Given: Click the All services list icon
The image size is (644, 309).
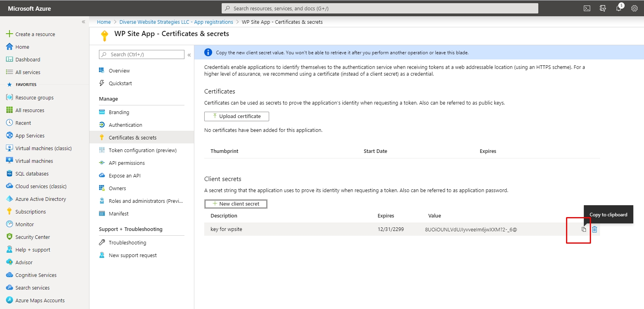Looking at the screenshot, I should pos(9,72).
